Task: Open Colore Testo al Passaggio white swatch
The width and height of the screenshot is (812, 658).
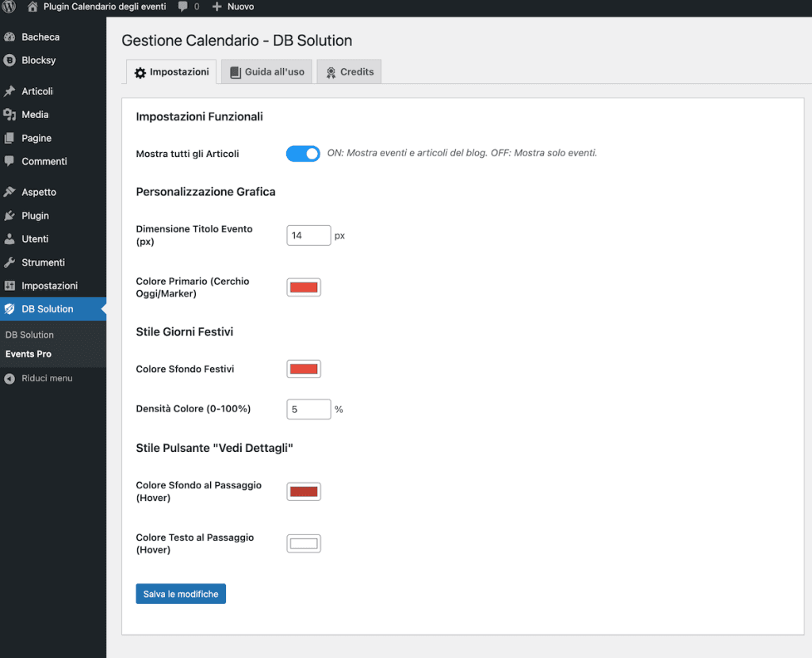Action: tap(304, 544)
